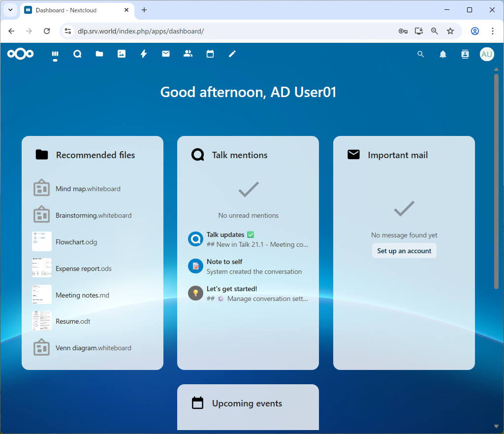
Task: Open Expense report.ods file
Action: [84, 268]
